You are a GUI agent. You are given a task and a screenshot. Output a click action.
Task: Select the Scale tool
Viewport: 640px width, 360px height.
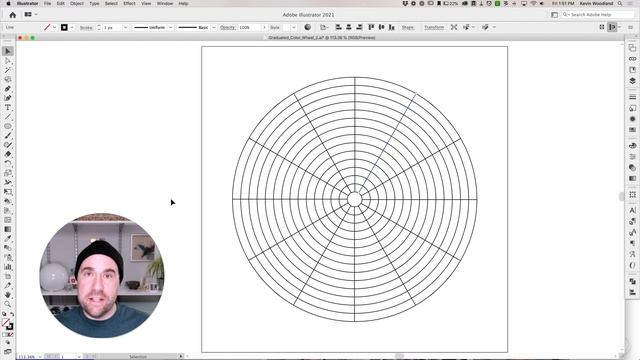tap(8, 173)
